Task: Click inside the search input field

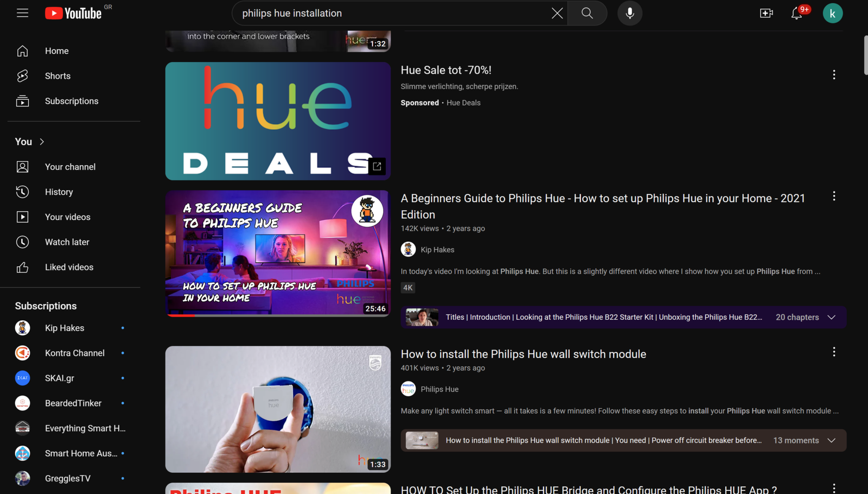Action: (391, 13)
